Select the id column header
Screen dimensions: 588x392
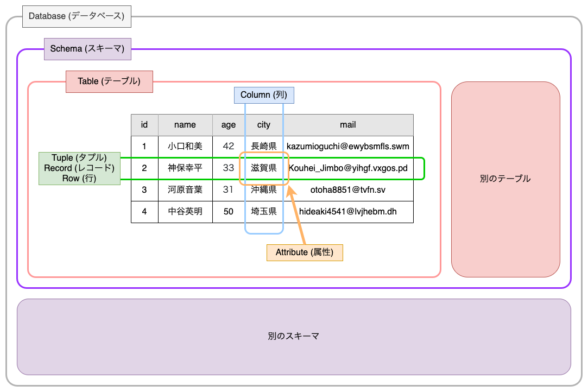[144, 125]
